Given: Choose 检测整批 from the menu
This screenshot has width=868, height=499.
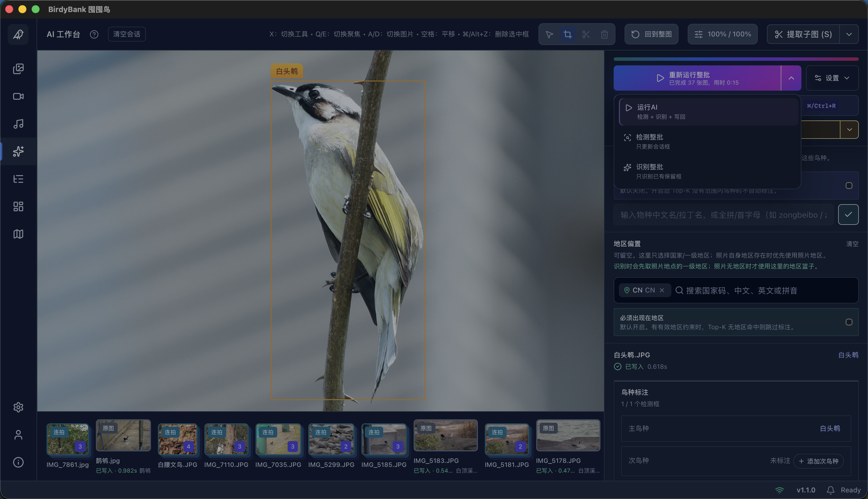Looking at the screenshot, I should (x=708, y=142).
